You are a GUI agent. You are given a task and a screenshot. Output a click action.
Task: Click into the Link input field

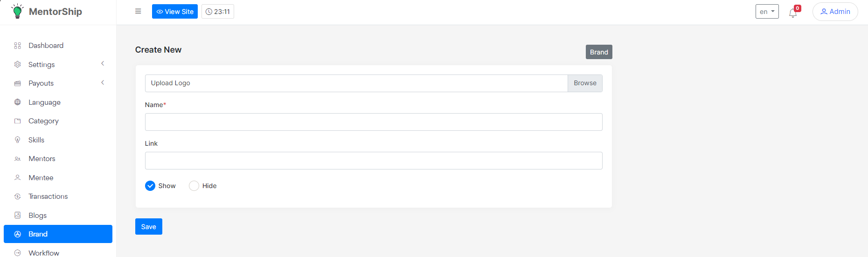tap(374, 161)
